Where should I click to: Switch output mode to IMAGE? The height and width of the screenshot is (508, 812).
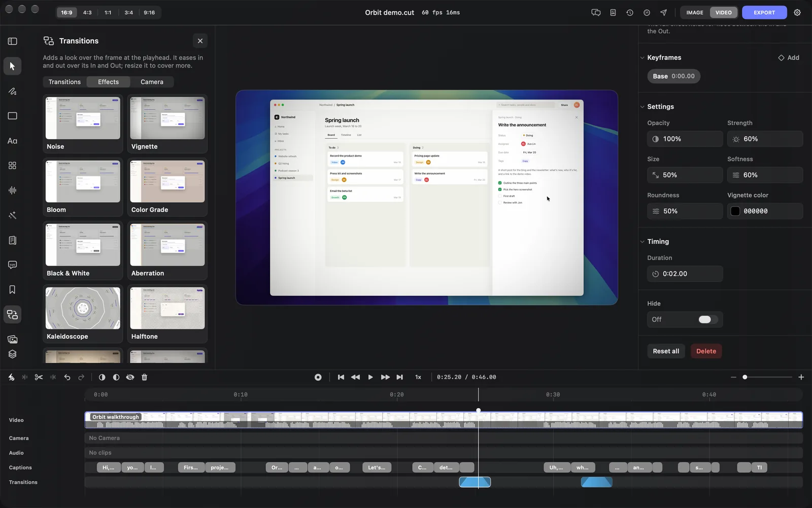pos(695,12)
